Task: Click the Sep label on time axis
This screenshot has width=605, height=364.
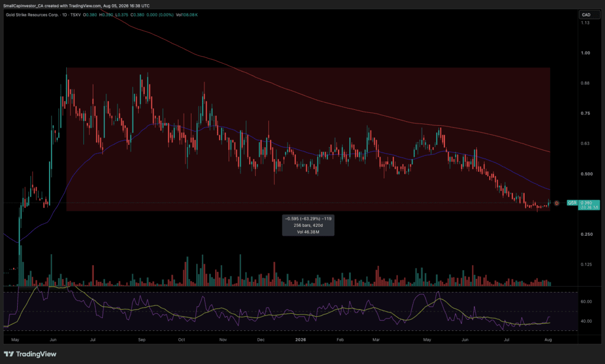Action: (142, 340)
